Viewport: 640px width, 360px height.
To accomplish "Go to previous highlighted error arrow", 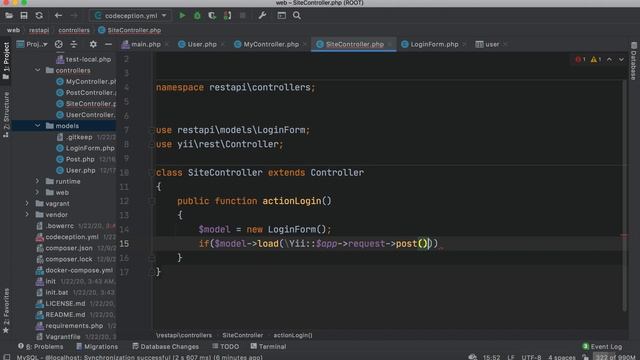I will coord(609,60).
